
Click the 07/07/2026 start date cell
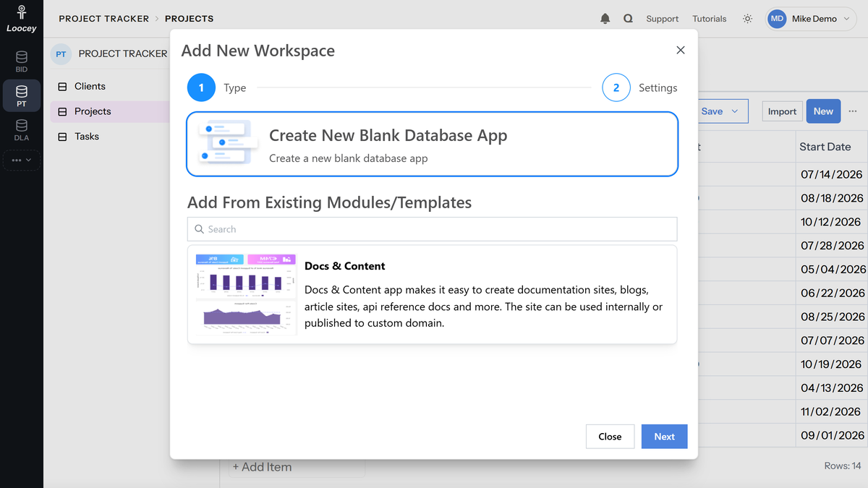[832, 341]
